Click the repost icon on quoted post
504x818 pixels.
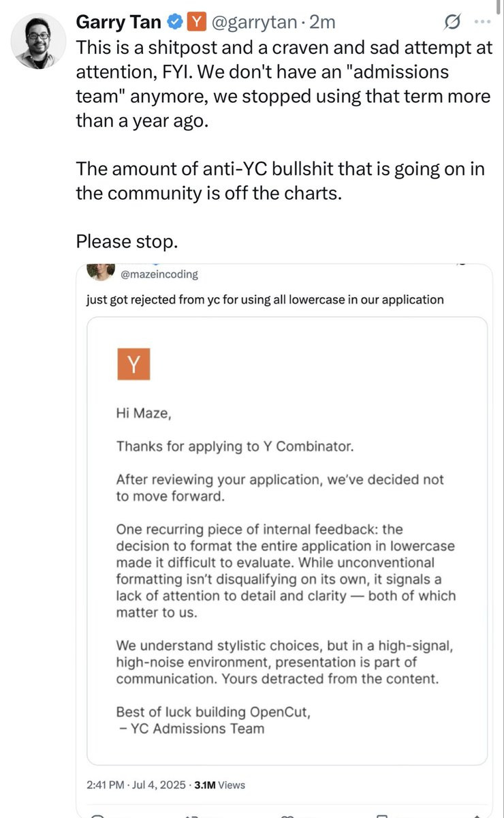point(193,815)
